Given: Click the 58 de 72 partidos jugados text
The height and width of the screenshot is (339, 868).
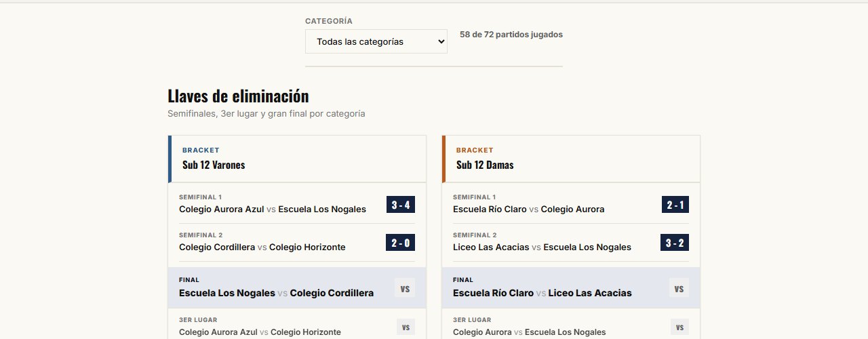Looking at the screenshot, I should point(511,35).
